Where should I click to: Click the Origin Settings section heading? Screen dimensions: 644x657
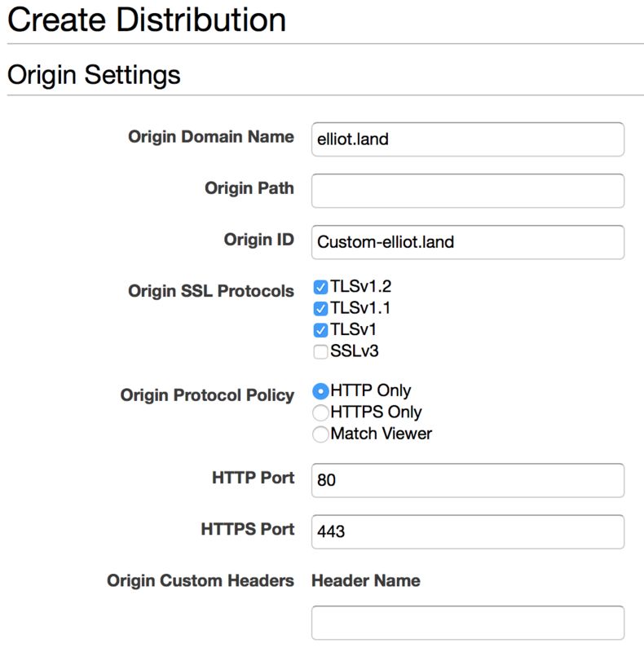pos(94,76)
